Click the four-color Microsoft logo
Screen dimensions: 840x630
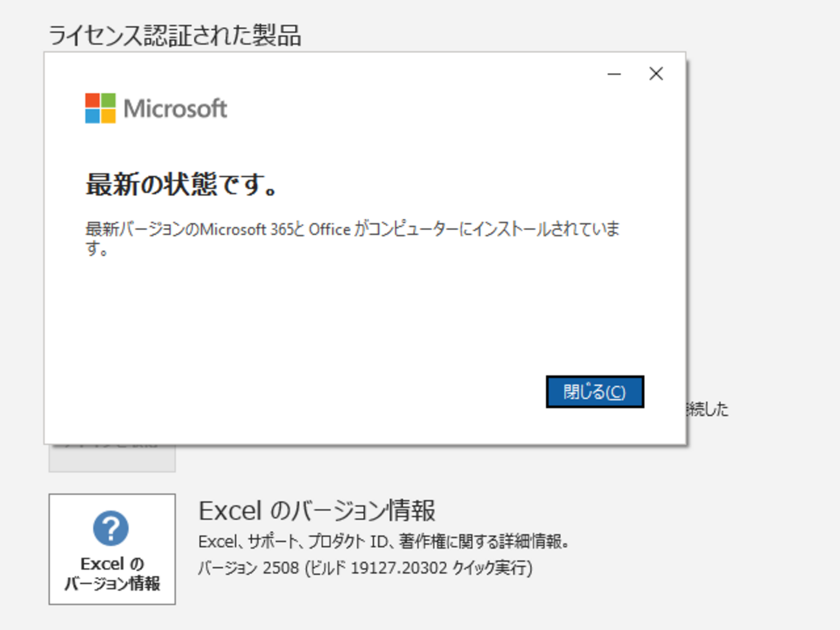100,108
